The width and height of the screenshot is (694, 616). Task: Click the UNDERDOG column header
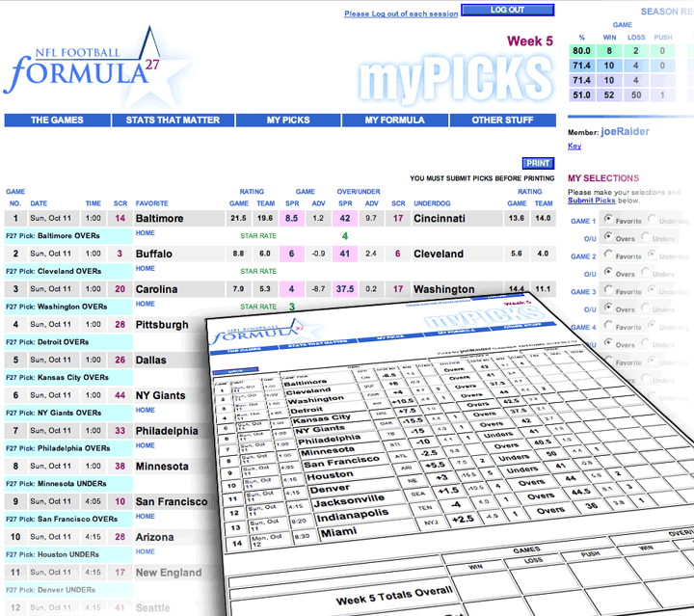[432, 203]
